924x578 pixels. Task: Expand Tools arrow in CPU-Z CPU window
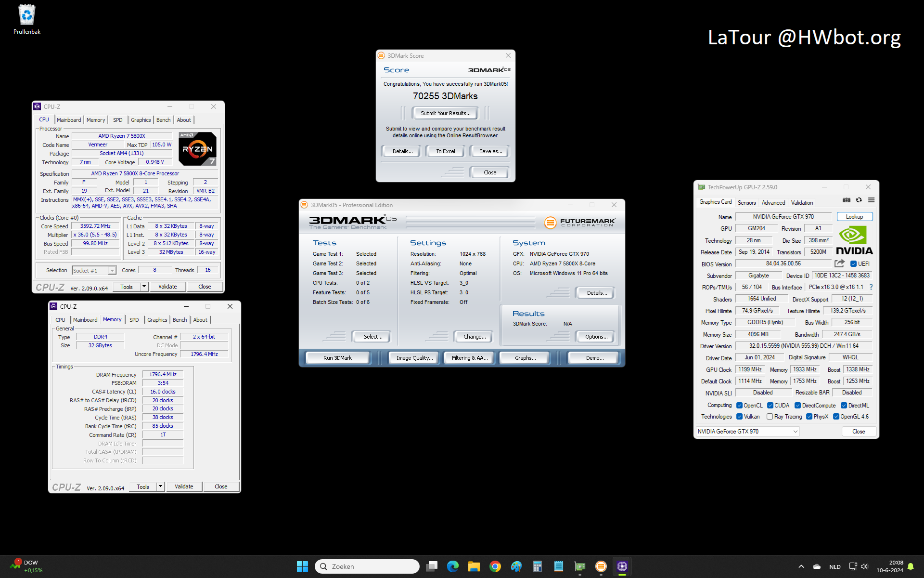(x=144, y=287)
